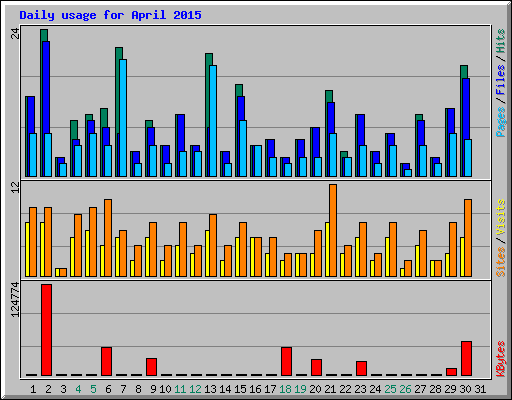The width and height of the screenshot is (512, 400).
Task: Click the red KBytes bar for day 9
Action: [151, 367]
